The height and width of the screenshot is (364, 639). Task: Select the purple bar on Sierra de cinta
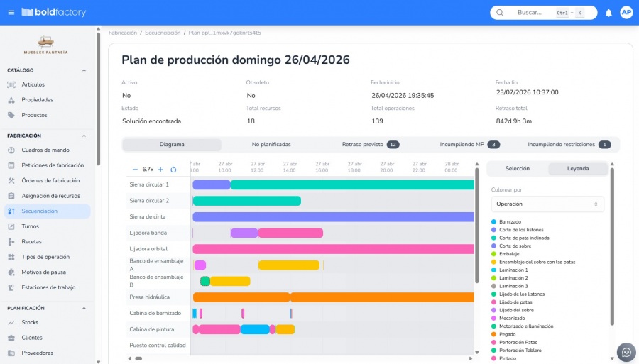(x=334, y=217)
